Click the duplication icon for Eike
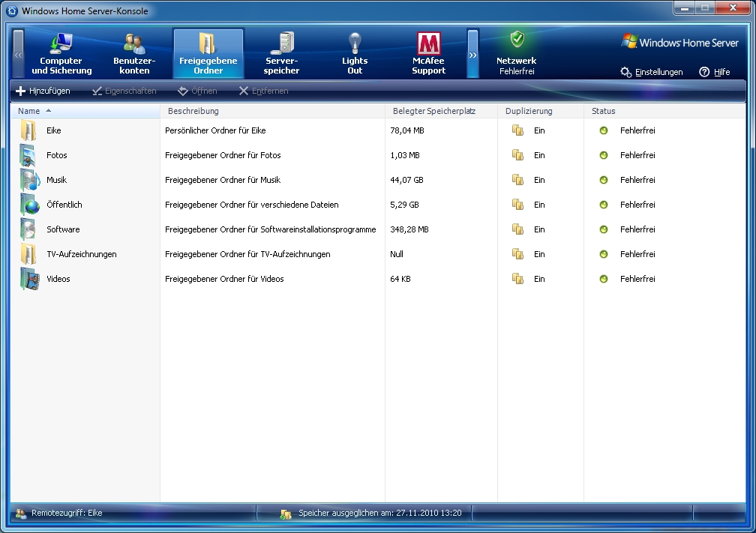Screen dimensions: 756x533 (x=517, y=130)
